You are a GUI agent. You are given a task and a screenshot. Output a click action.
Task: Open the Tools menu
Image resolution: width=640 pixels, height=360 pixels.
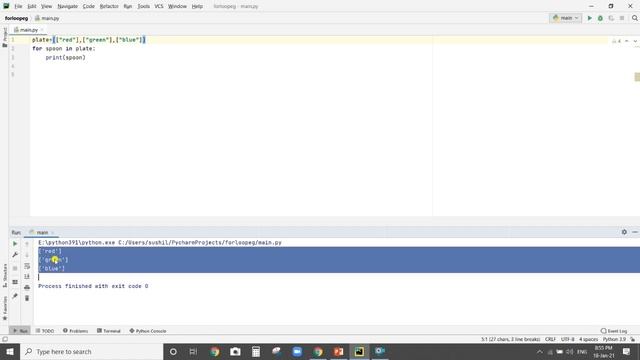pyautogui.click(x=143, y=6)
